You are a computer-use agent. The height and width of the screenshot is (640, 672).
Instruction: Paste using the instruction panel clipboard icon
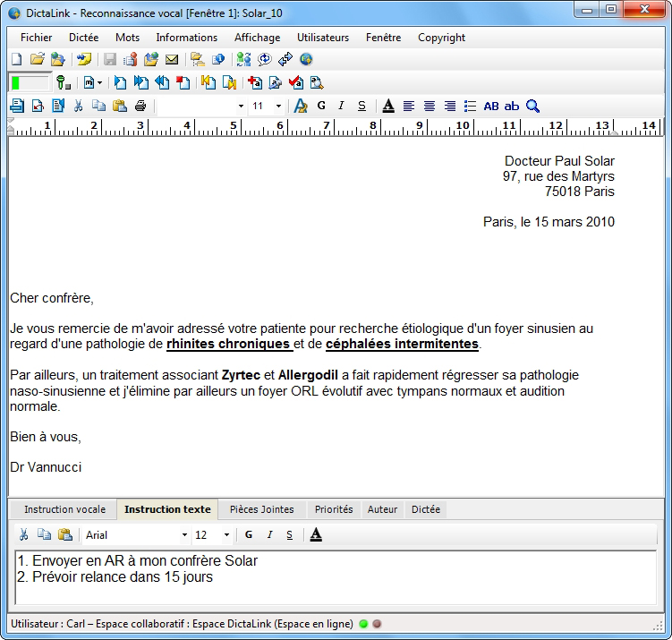[x=64, y=535]
